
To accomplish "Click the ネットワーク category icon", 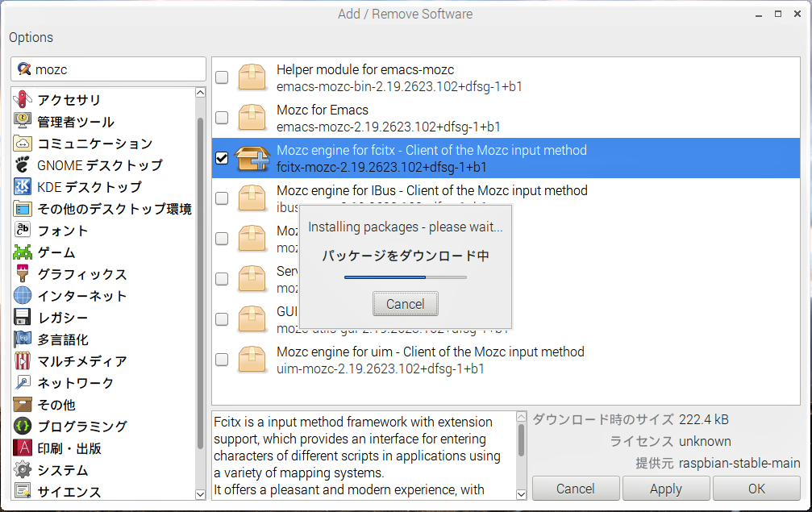I will coord(23,382).
